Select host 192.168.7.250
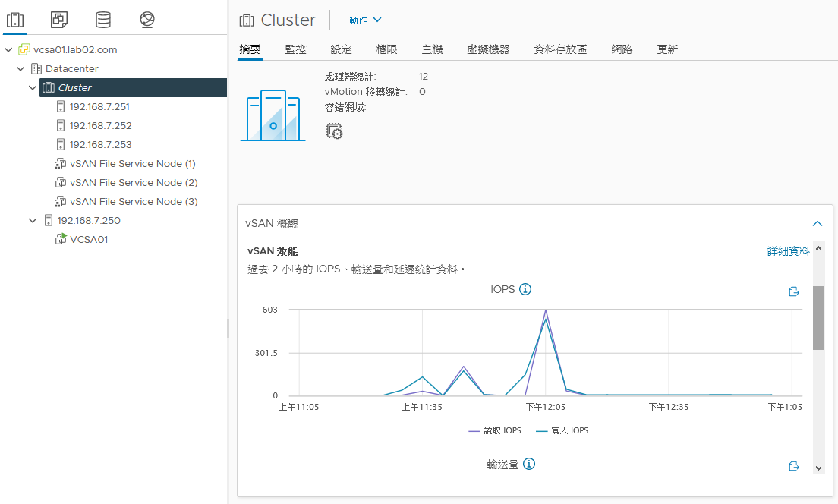This screenshot has width=838, height=504. pyautogui.click(x=89, y=220)
